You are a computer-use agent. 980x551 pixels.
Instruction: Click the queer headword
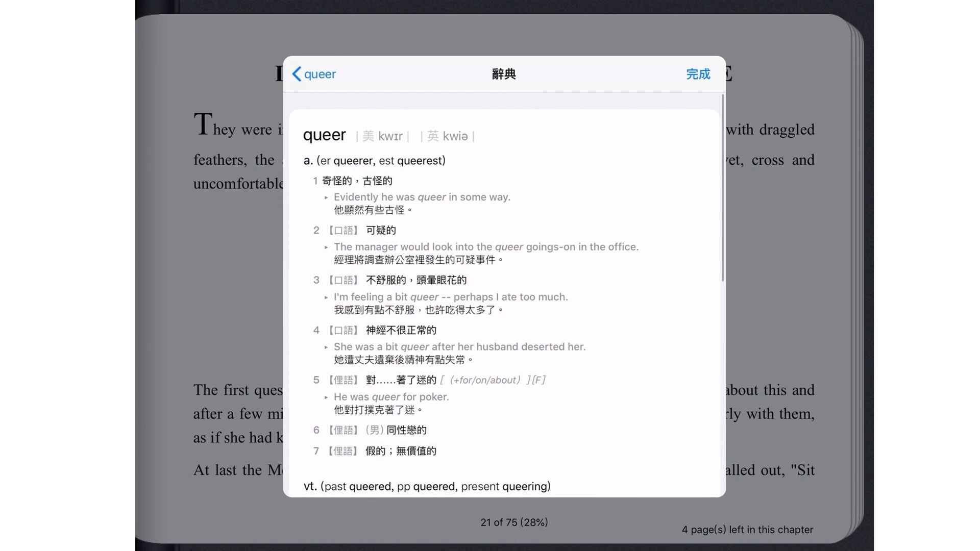coord(324,135)
